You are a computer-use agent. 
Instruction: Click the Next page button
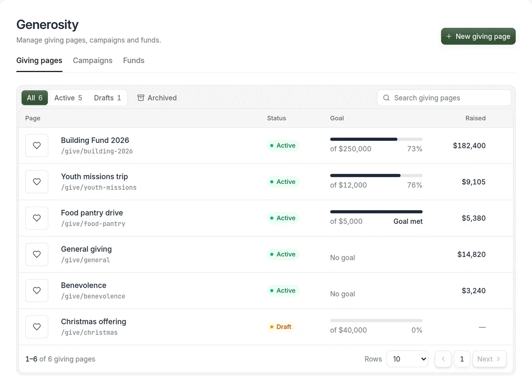click(489, 359)
